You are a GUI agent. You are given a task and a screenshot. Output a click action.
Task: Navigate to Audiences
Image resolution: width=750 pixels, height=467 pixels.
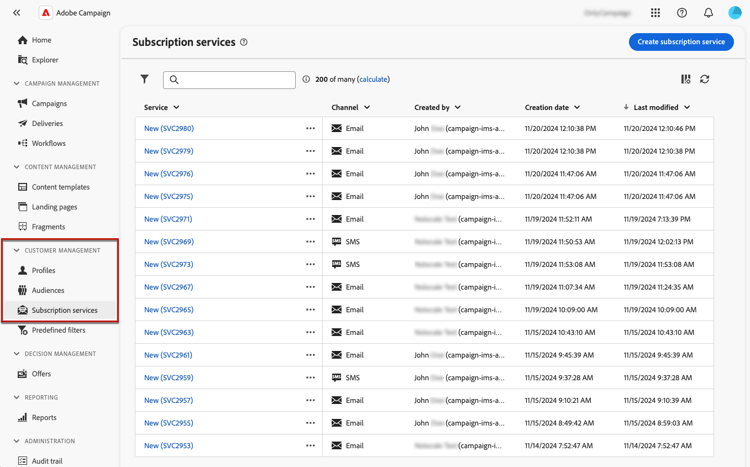pos(48,290)
